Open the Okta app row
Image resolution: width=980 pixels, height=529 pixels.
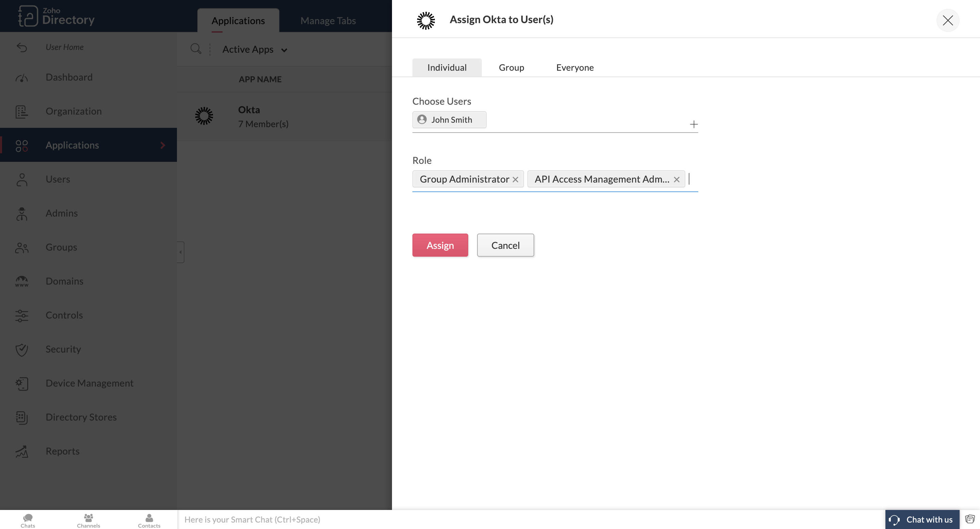[284, 117]
